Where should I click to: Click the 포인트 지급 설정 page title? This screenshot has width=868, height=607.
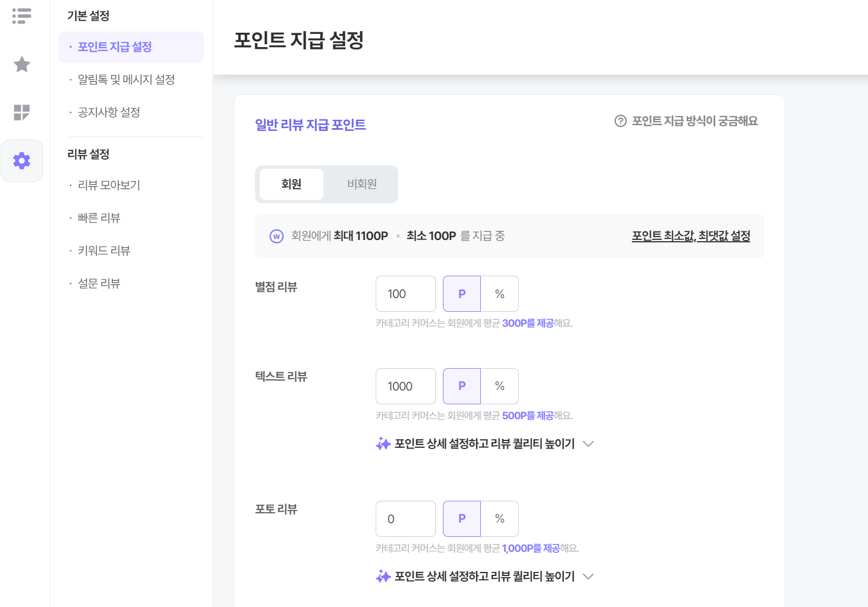pyautogui.click(x=299, y=40)
